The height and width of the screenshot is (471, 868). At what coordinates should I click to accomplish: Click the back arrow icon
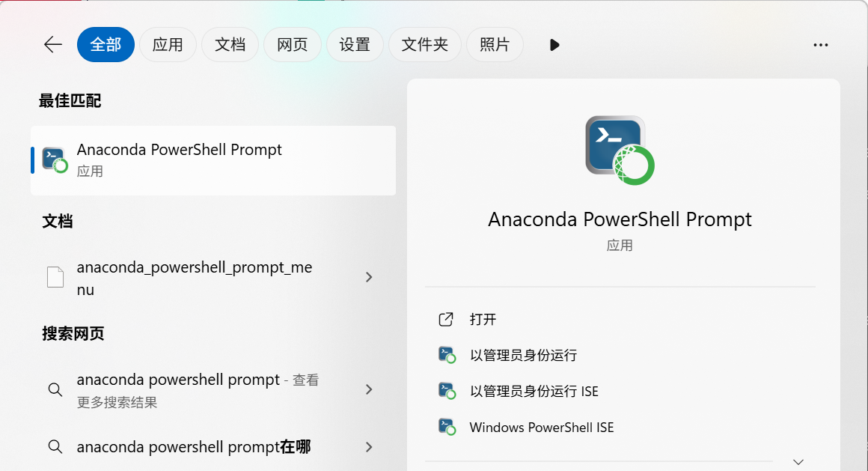point(52,45)
